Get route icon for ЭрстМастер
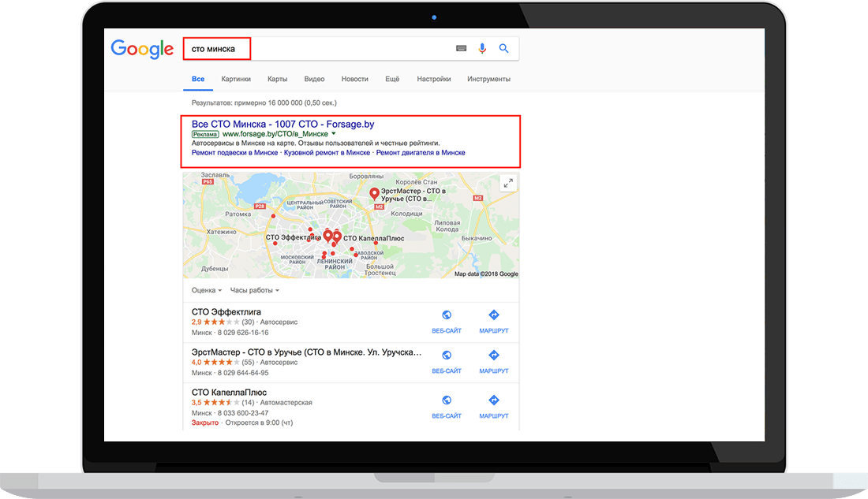The height and width of the screenshot is (499, 868). (494, 356)
